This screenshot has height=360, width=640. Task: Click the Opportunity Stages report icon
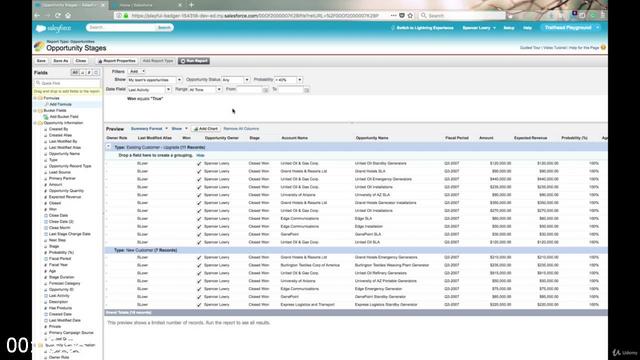(x=39, y=46)
